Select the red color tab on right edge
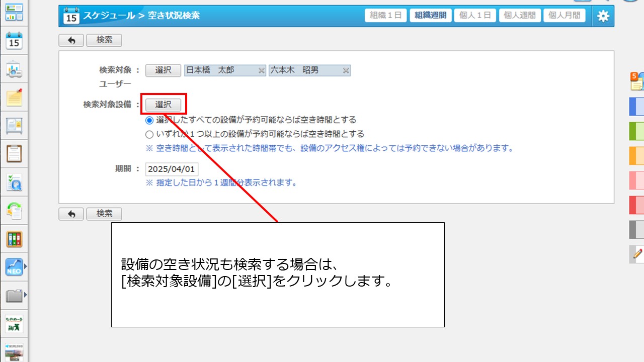Viewport: 644px width, 362px height. coord(637,205)
